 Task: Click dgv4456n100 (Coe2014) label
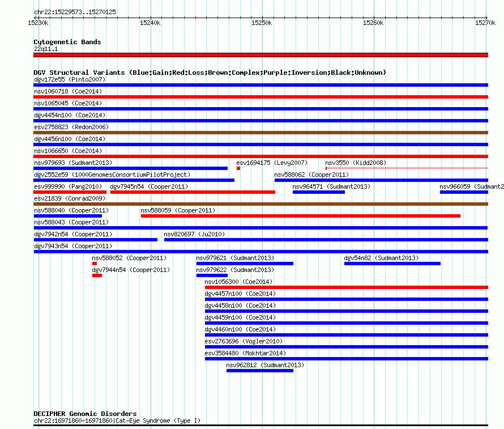70,139
